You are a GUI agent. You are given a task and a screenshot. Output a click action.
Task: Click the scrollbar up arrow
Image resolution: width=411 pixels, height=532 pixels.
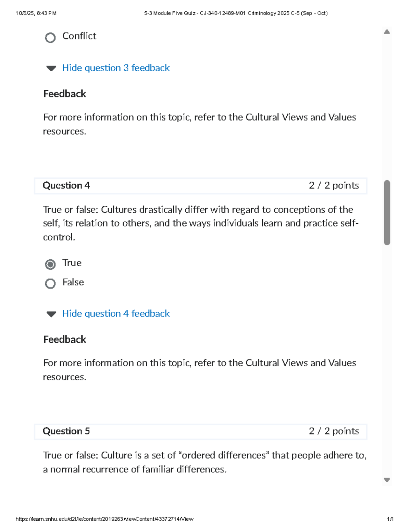387,31
